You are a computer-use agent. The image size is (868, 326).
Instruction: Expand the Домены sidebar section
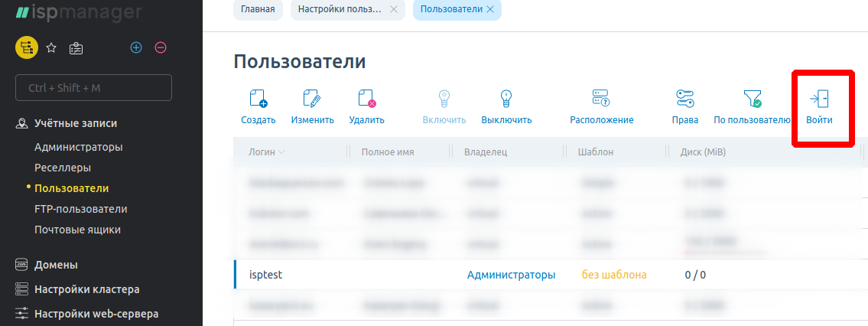(56, 265)
